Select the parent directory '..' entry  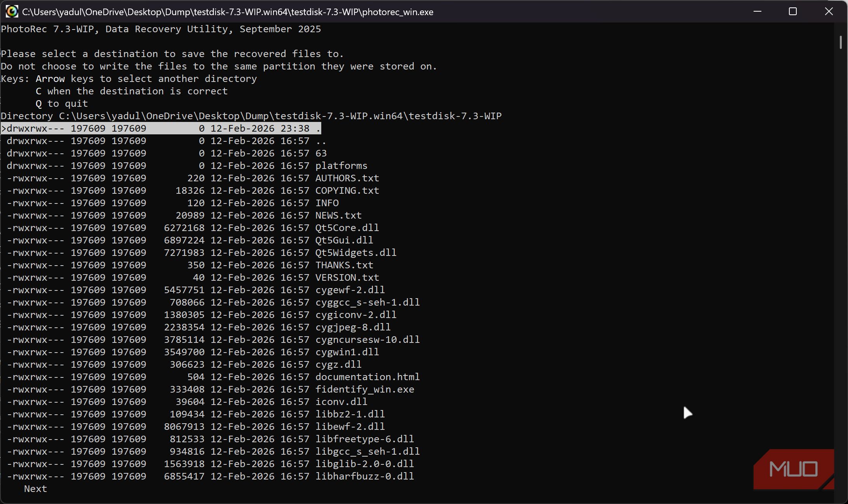coord(166,141)
